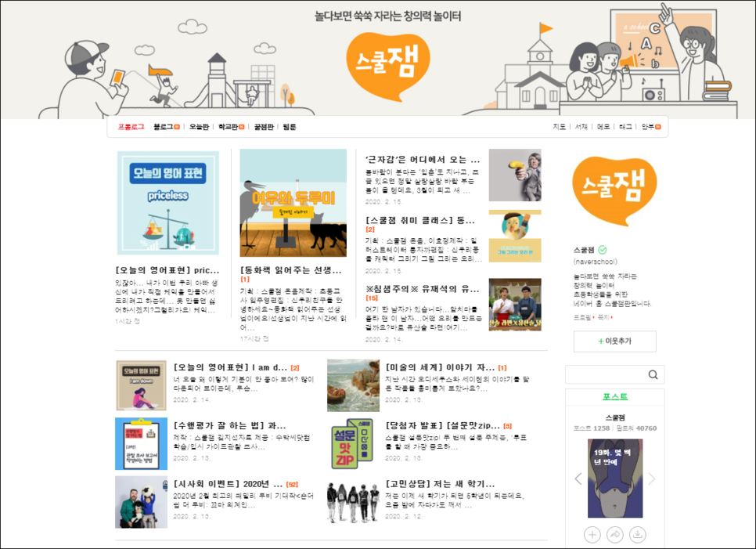Click the (naverschool) blog ID text
The image size is (756, 549).
click(x=596, y=262)
